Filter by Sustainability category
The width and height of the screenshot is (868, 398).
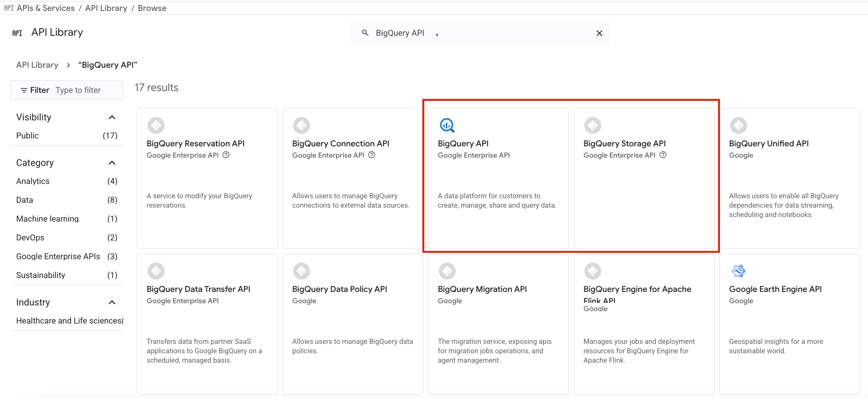point(67,275)
